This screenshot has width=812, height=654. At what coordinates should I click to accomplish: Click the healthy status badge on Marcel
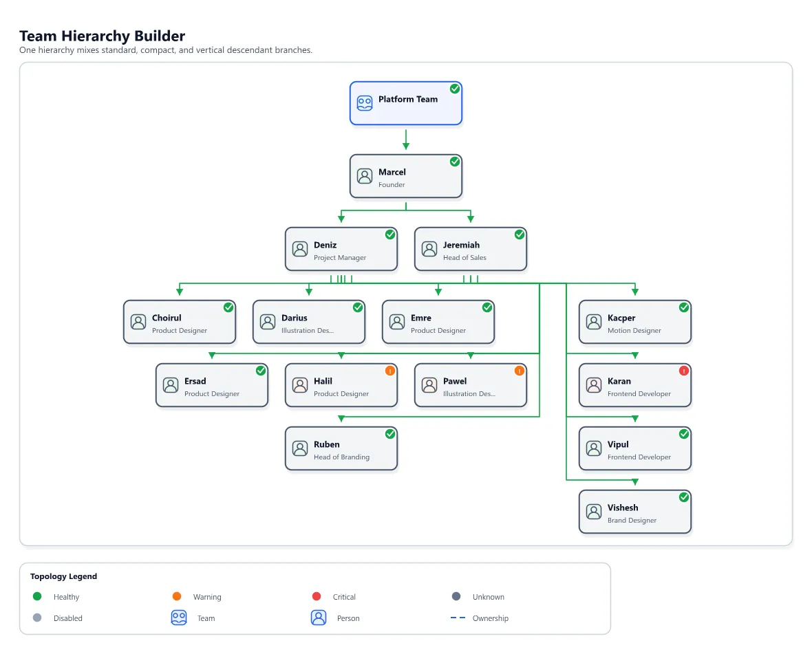[455, 162]
